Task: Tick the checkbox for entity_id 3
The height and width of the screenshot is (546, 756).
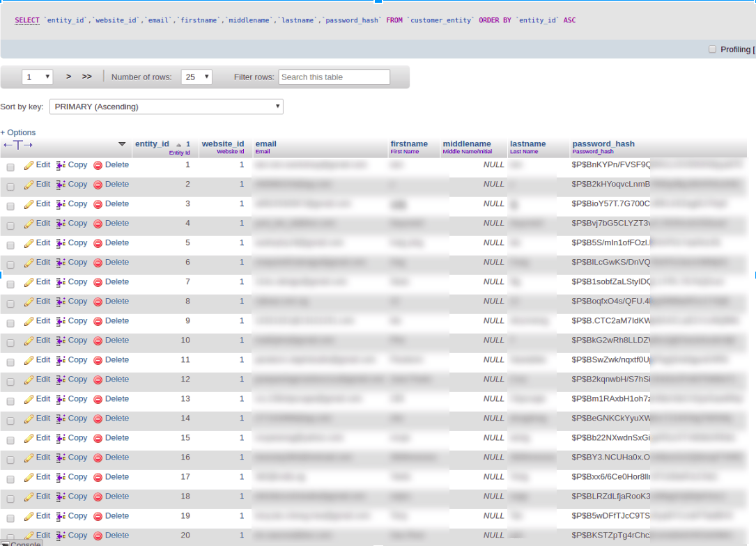Action: tap(10, 206)
